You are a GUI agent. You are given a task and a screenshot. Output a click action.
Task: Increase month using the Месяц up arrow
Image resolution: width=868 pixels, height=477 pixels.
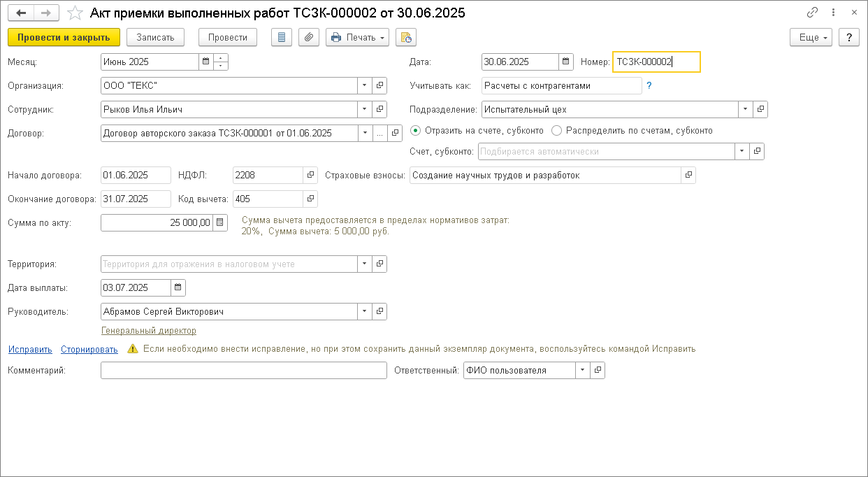(x=221, y=58)
